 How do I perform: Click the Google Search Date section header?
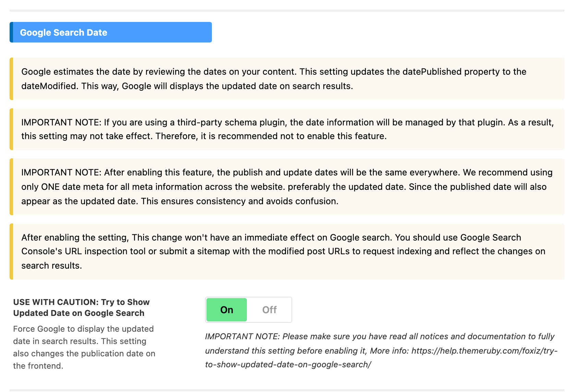(x=111, y=32)
